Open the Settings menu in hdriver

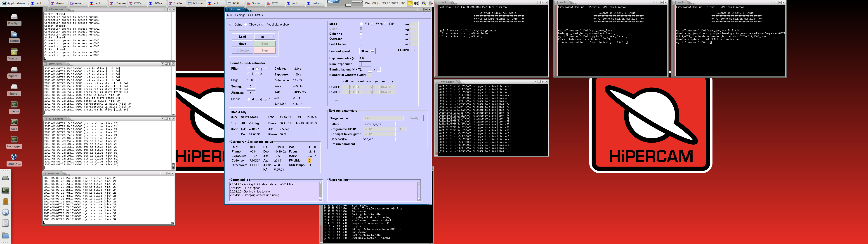(x=240, y=15)
